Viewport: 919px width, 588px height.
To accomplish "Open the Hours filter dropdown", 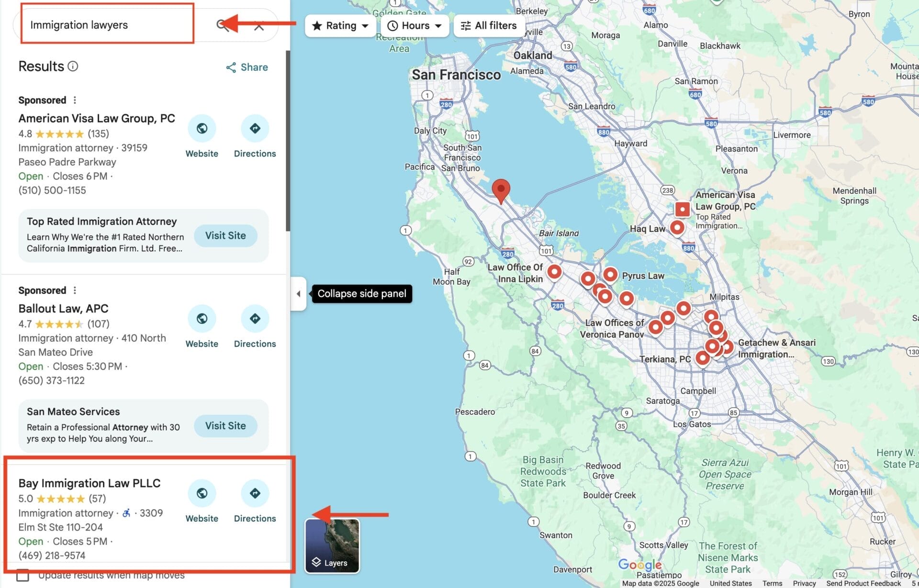I will click(415, 26).
